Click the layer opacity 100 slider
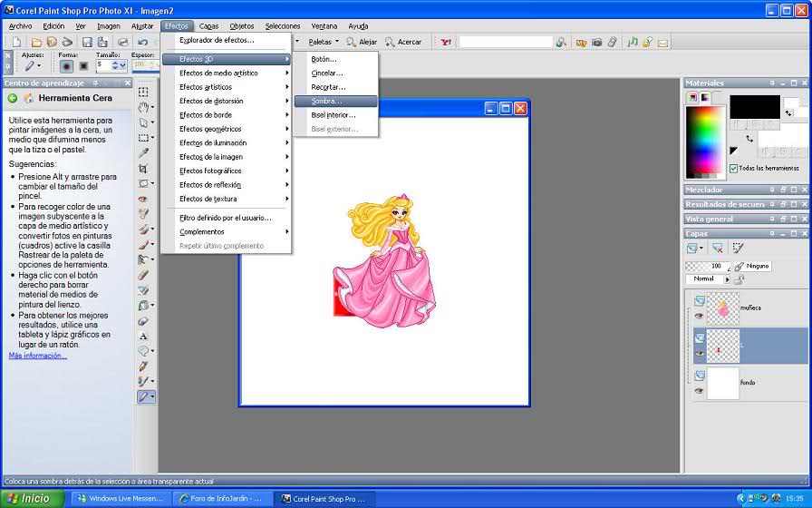 [x=708, y=267]
